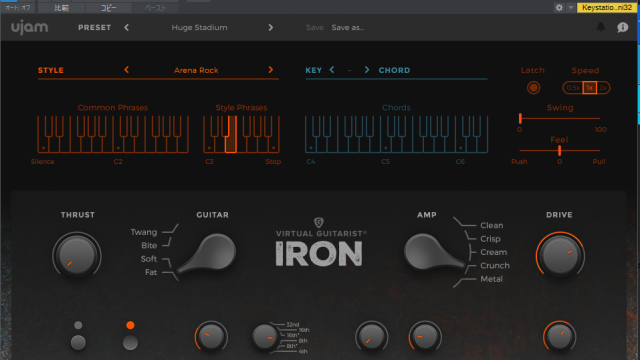Set speed to 1x
The height and width of the screenshot is (360, 640).
tap(589, 88)
